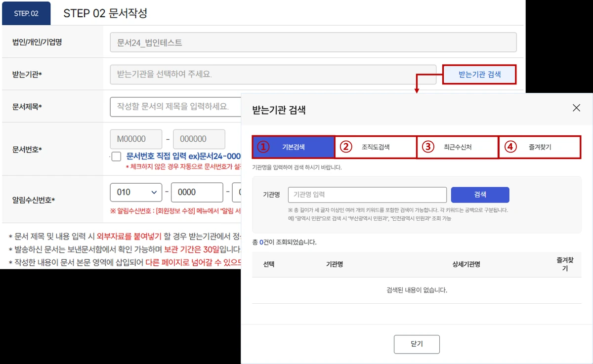This screenshot has width=593, height=364.
Task: Close the dialog with 닫기 button
Action: click(x=417, y=344)
